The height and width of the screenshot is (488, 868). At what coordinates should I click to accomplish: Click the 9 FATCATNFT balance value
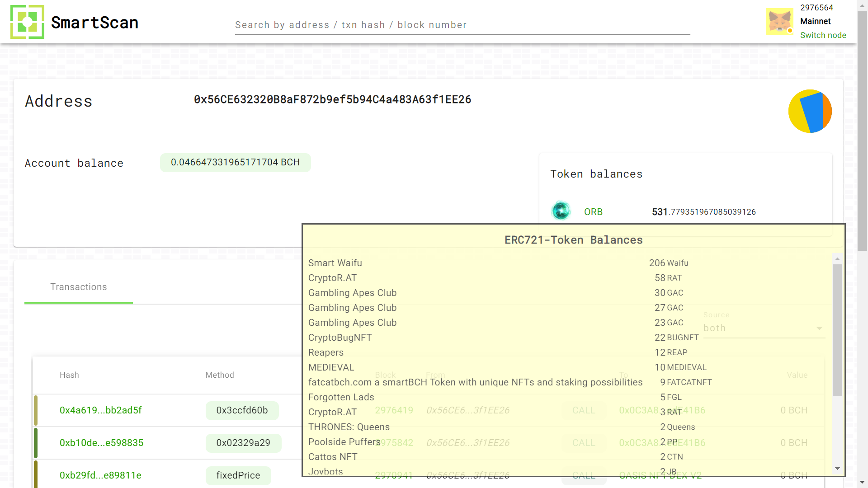(686, 382)
